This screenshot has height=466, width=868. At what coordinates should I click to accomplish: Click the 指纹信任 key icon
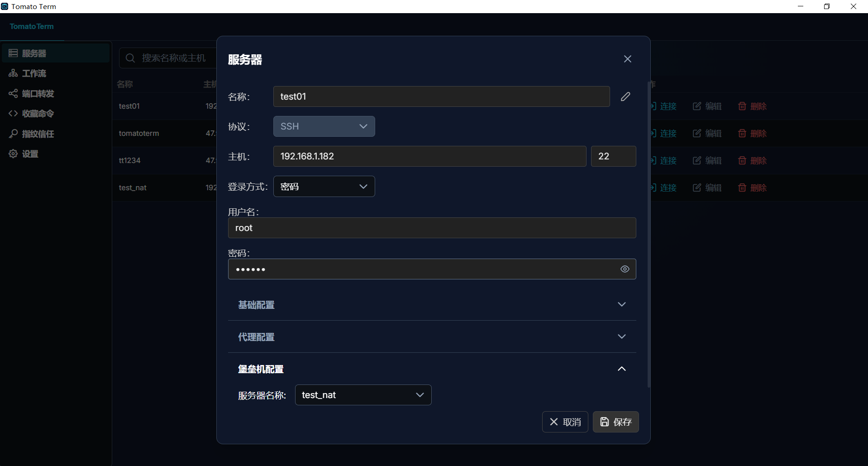(13, 134)
